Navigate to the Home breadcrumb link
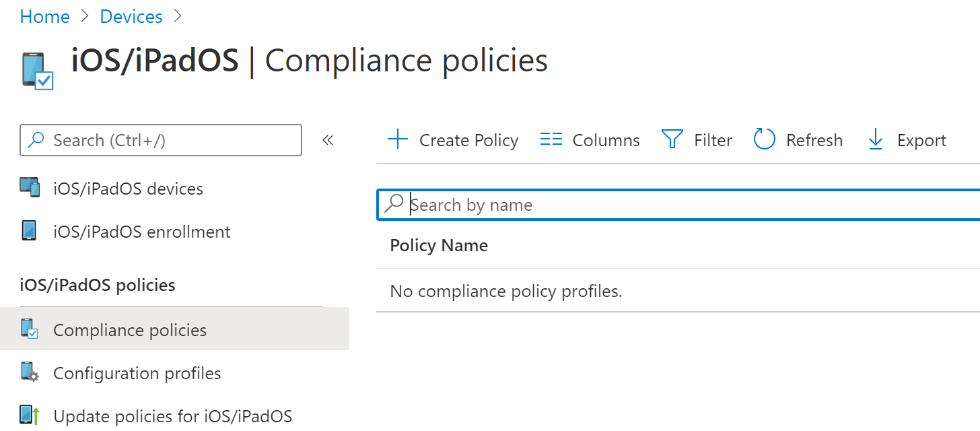Viewport: 980px width, 431px height. point(45,16)
